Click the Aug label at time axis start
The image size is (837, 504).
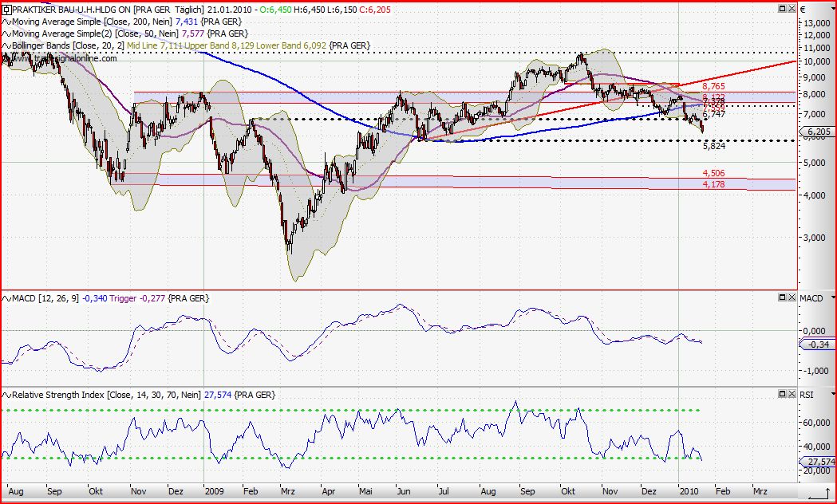click(15, 491)
